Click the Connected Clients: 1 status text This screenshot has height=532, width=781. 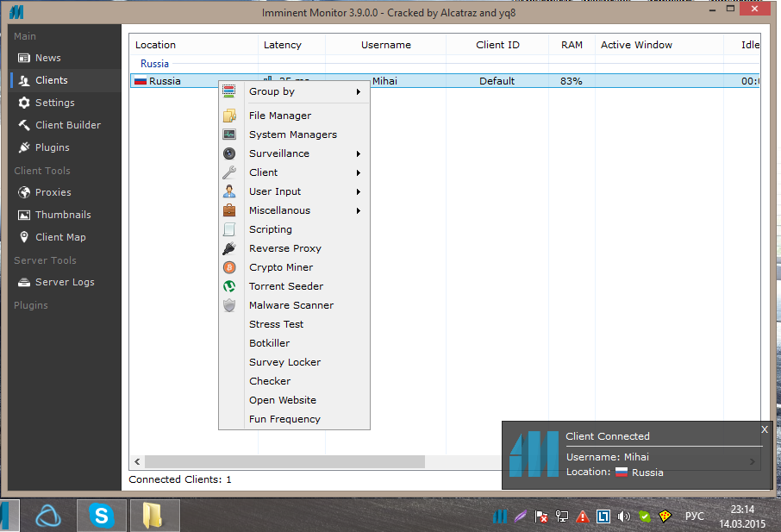pos(180,479)
